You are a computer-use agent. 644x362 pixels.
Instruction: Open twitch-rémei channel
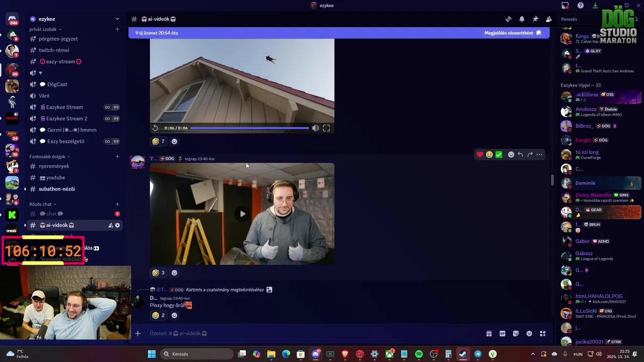[x=74, y=50]
